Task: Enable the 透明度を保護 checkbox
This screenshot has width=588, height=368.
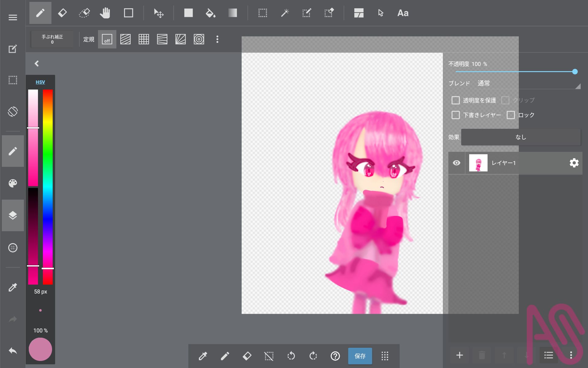Action: [456, 100]
